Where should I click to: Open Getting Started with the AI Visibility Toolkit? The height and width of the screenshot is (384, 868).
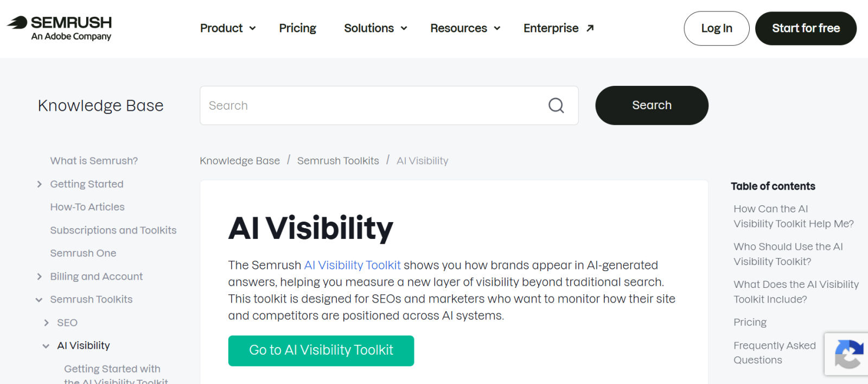click(116, 375)
